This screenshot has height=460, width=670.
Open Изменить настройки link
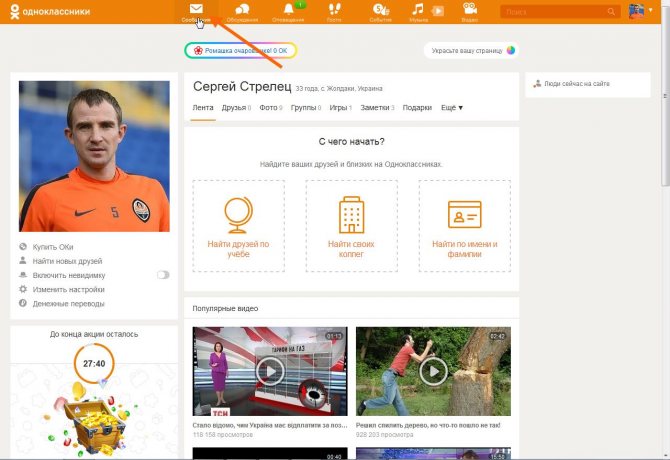pyautogui.click(x=69, y=290)
